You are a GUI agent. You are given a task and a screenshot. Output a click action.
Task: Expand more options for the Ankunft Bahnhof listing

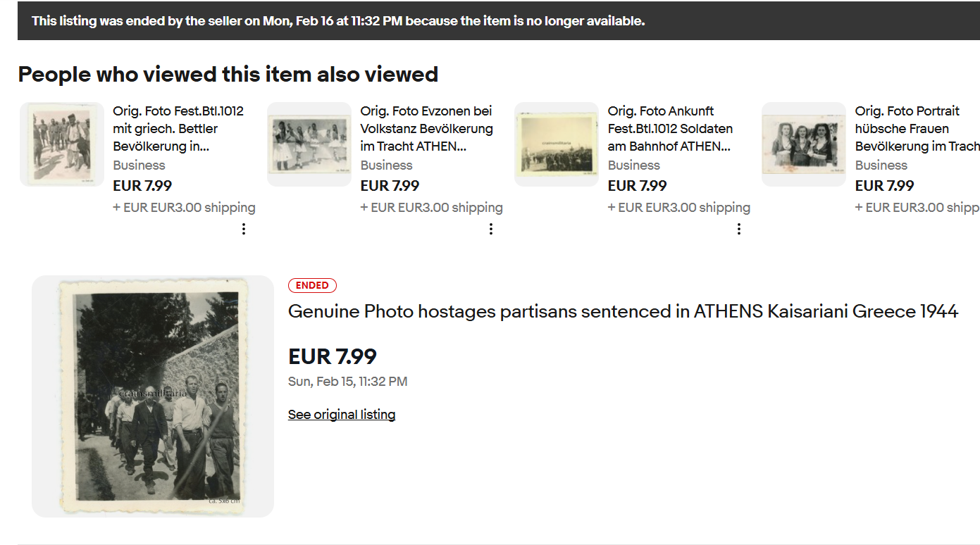738,229
